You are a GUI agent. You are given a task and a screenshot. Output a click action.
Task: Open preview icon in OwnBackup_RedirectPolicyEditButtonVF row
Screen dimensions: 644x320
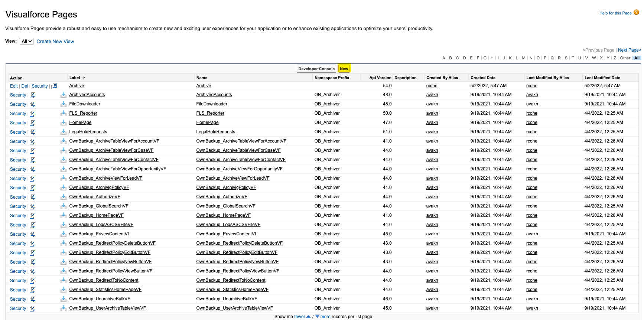point(33,253)
